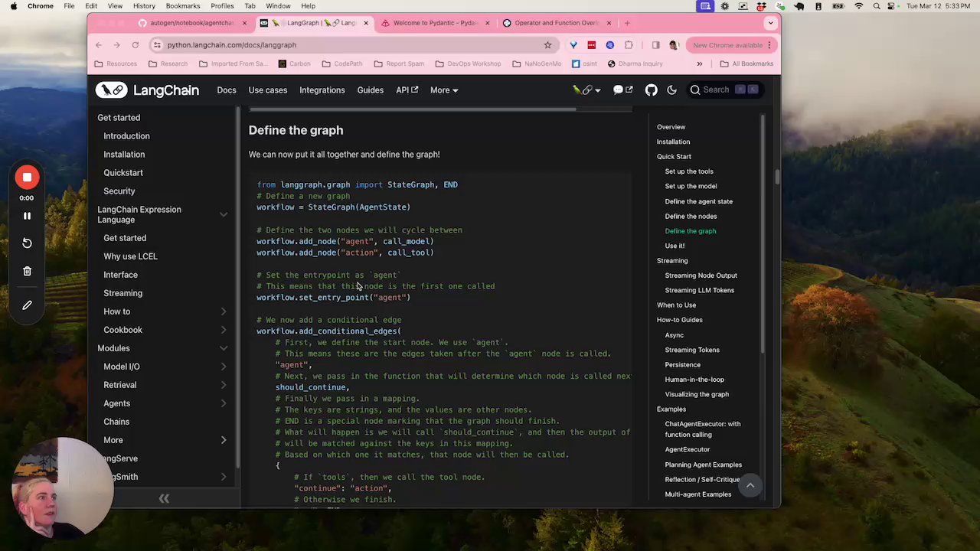Viewport: 980px width, 551px height.
Task: Click the address bar URL
Action: [232, 45]
